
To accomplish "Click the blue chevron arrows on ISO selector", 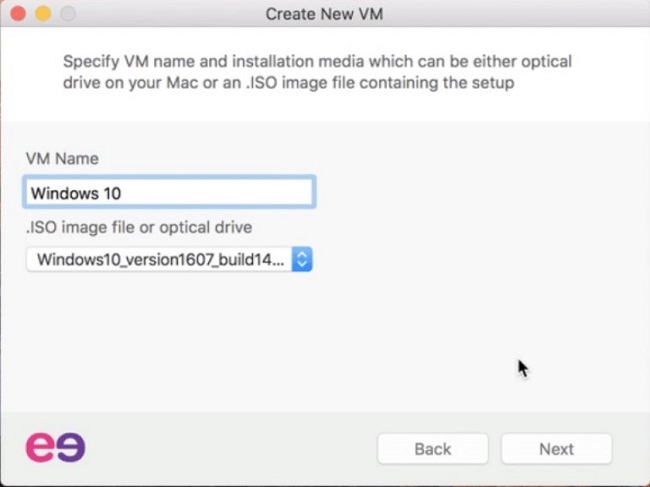I will (304, 260).
